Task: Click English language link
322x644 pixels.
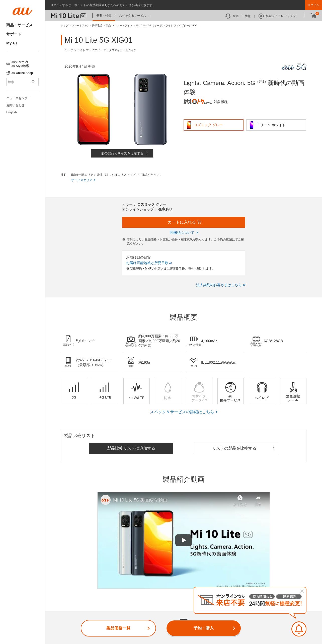Action: [12, 112]
